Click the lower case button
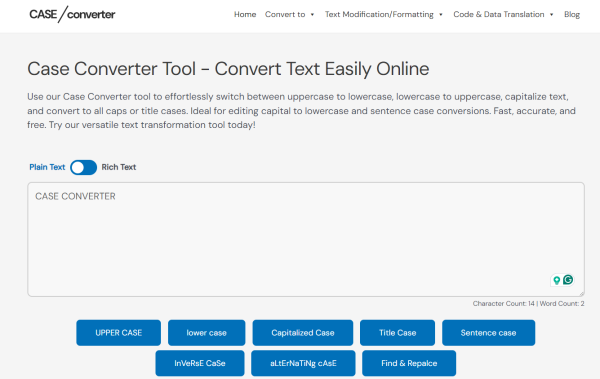This screenshot has height=379, width=600. click(207, 333)
